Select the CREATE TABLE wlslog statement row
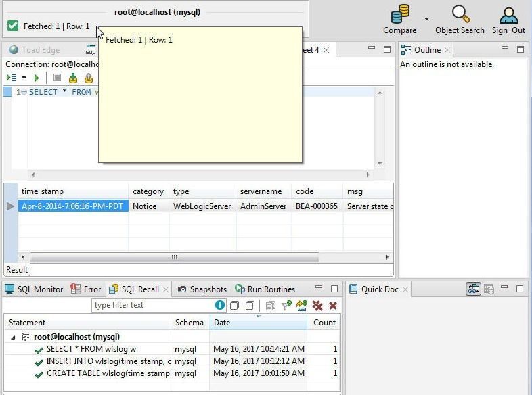The height and width of the screenshot is (395, 532). tap(173, 373)
